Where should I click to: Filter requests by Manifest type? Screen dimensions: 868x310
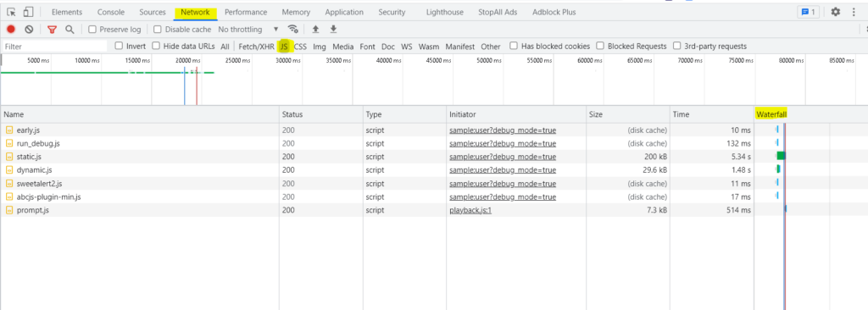[x=460, y=47]
